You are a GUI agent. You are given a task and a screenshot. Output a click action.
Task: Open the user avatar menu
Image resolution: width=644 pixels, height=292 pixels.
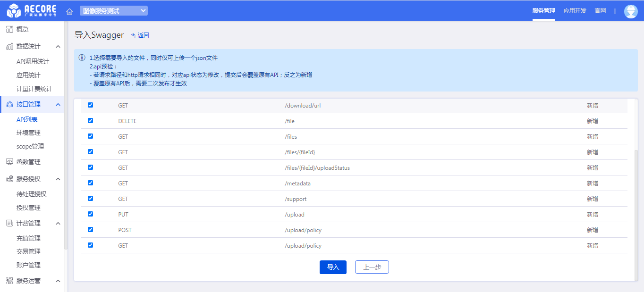pos(631,11)
